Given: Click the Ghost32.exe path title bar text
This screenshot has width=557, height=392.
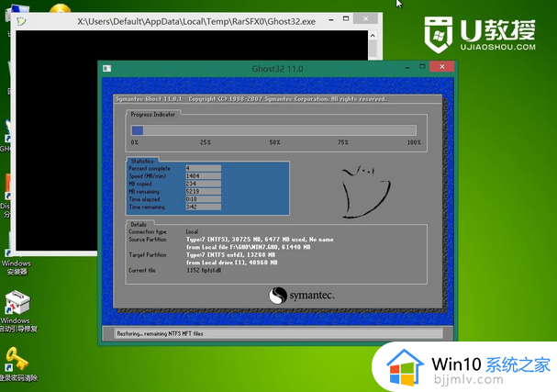Looking at the screenshot, I should click(196, 22).
